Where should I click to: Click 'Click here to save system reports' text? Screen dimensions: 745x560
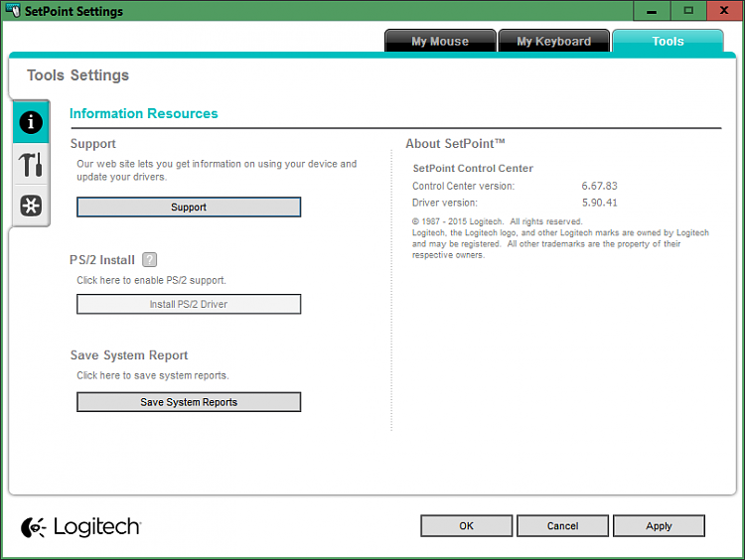click(x=153, y=375)
